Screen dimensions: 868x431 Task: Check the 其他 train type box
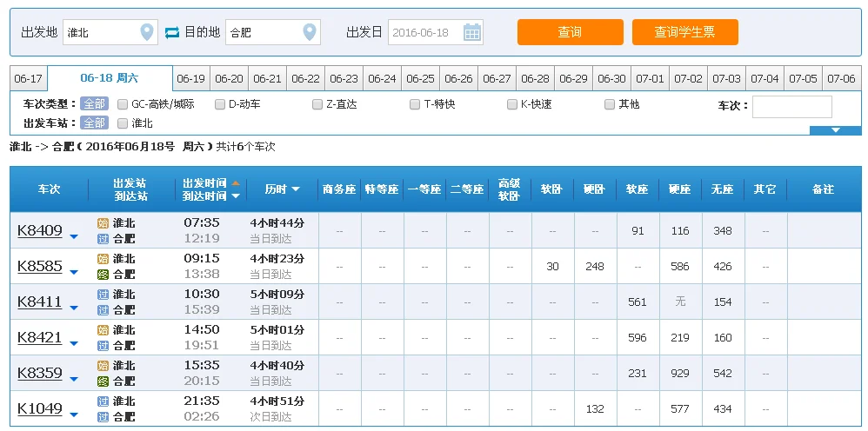point(610,104)
